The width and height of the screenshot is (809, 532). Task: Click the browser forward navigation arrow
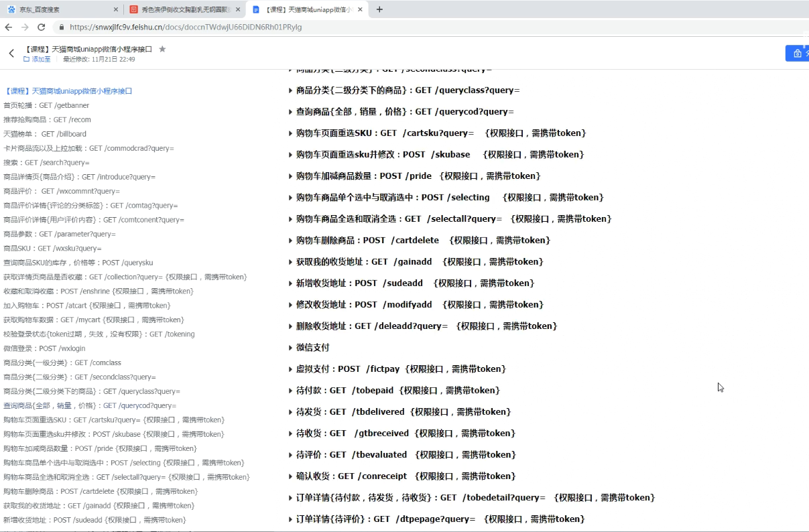point(24,27)
